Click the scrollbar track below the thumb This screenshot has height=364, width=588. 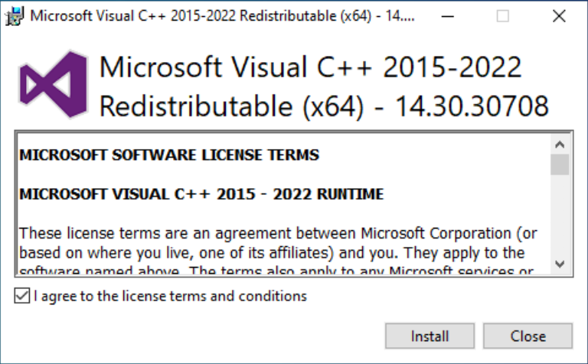click(x=560, y=215)
